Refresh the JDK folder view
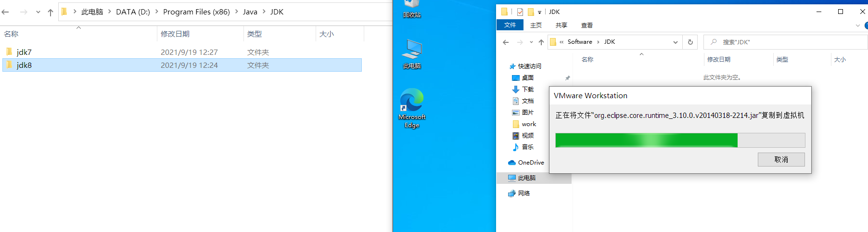 pos(690,42)
